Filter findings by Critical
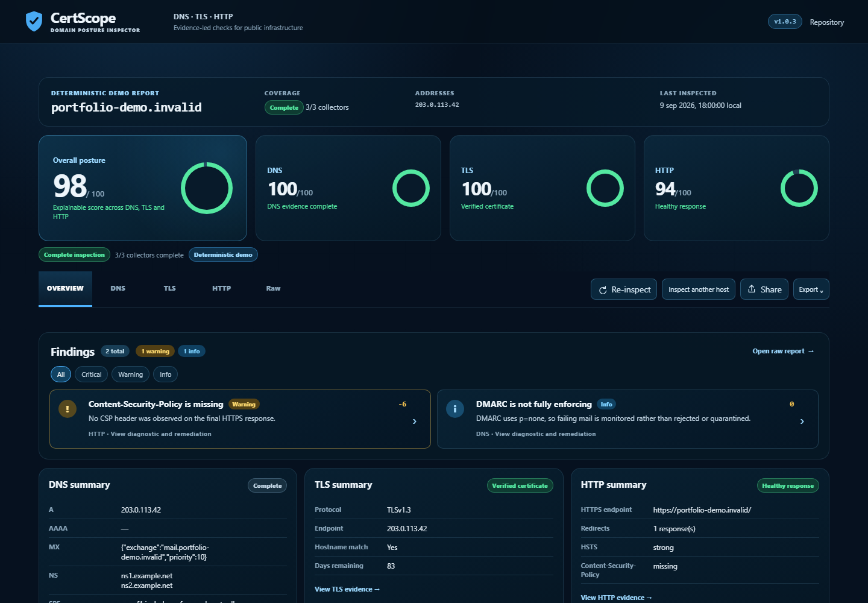 92,374
